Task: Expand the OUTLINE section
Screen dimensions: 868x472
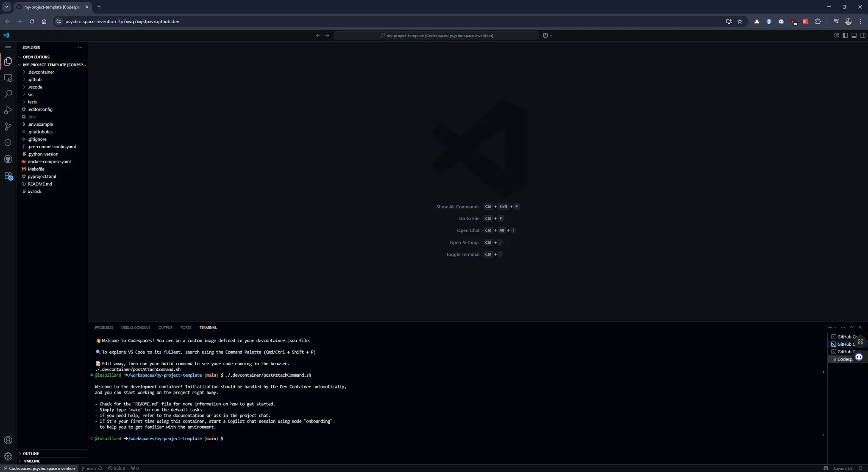Action: click(31, 453)
